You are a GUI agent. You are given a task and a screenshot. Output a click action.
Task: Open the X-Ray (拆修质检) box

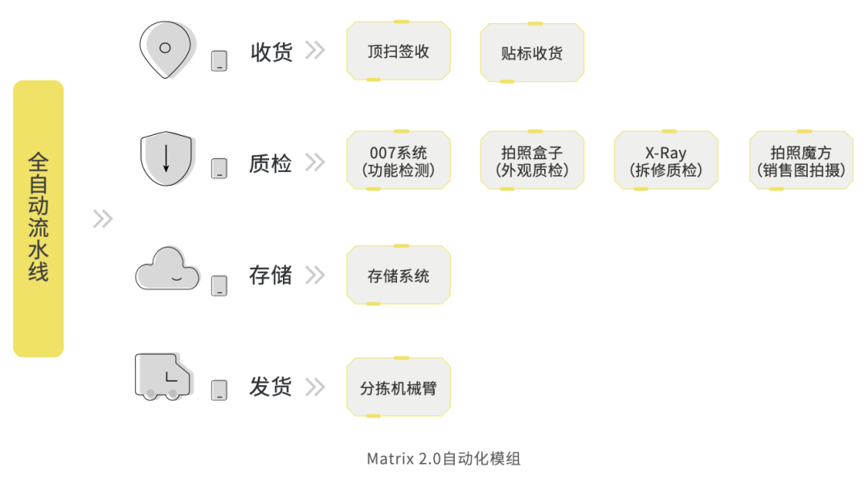pos(666,161)
